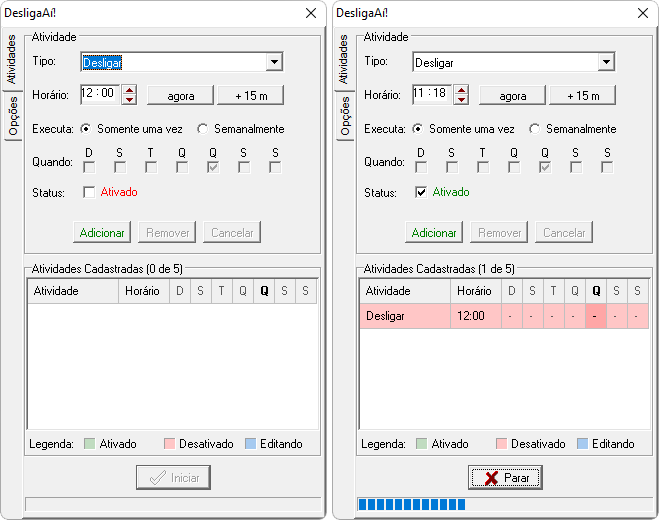Click Iniciar checkmark button in left window
Screen dimensions: 659x520
coord(173,477)
